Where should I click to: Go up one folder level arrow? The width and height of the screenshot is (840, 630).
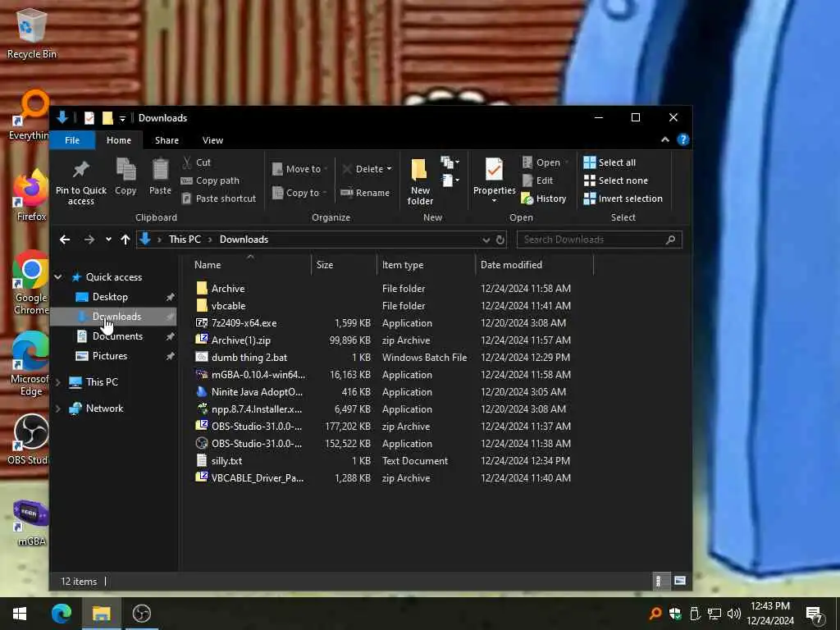[126, 240]
